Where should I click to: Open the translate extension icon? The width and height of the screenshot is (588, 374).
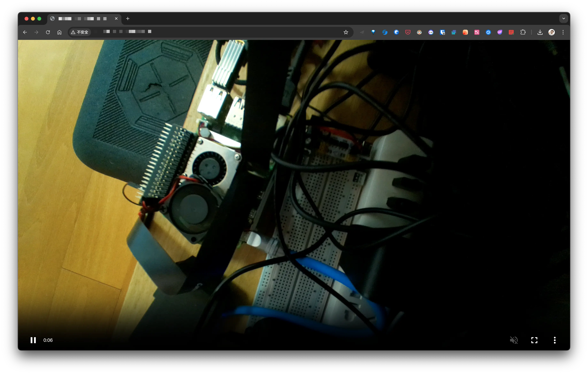tap(477, 32)
